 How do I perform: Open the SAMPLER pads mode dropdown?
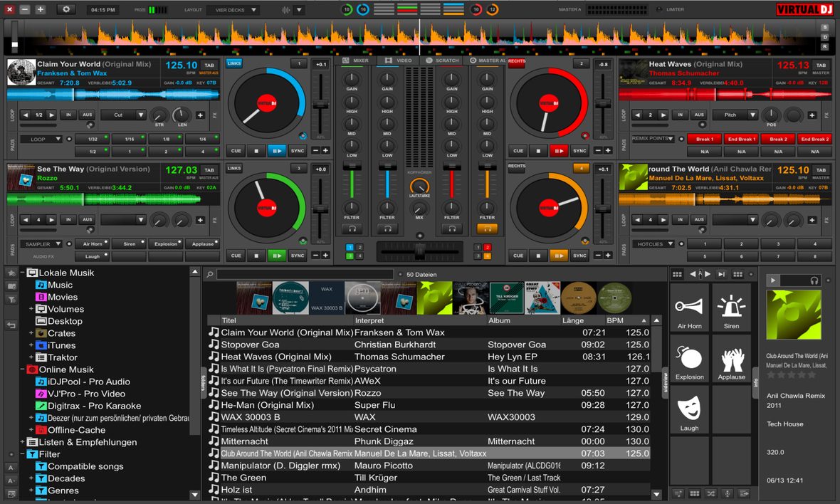[x=41, y=243]
